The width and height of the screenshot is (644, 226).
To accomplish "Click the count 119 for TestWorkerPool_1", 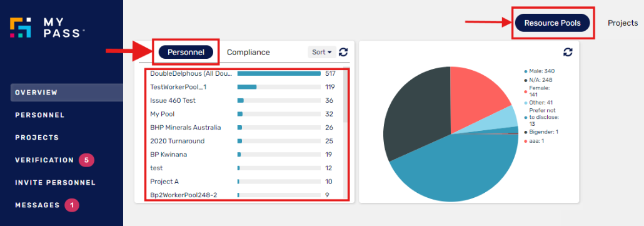I will [330, 87].
